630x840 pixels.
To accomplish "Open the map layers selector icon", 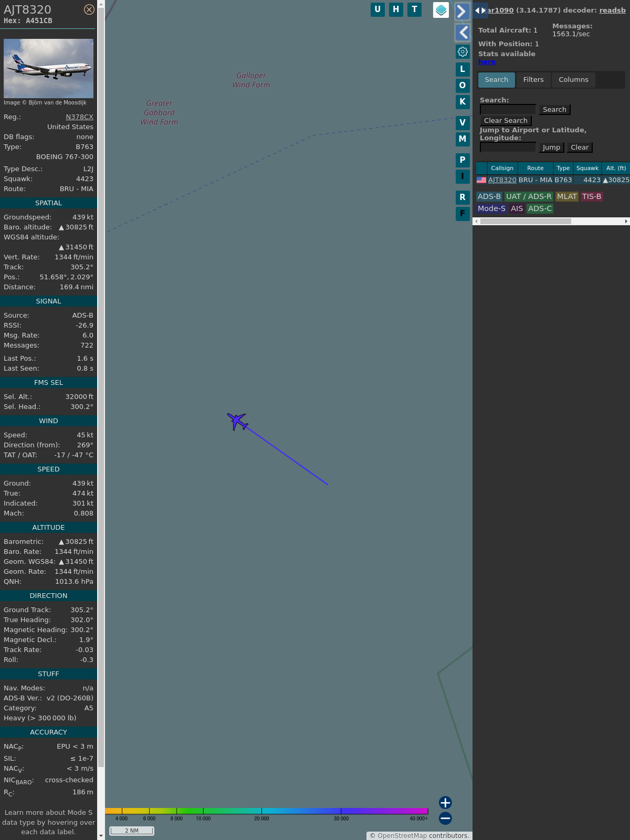I will (x=441, y=10).
